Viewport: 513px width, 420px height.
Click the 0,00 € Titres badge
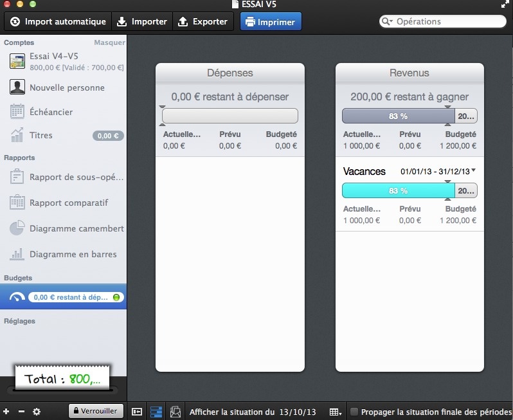coord(108,136)
